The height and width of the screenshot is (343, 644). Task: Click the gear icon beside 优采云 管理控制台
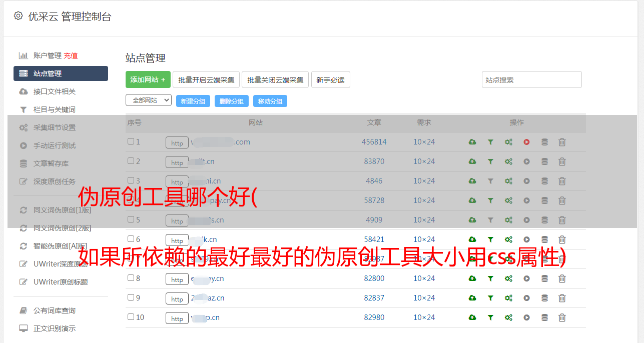point(19,16)
